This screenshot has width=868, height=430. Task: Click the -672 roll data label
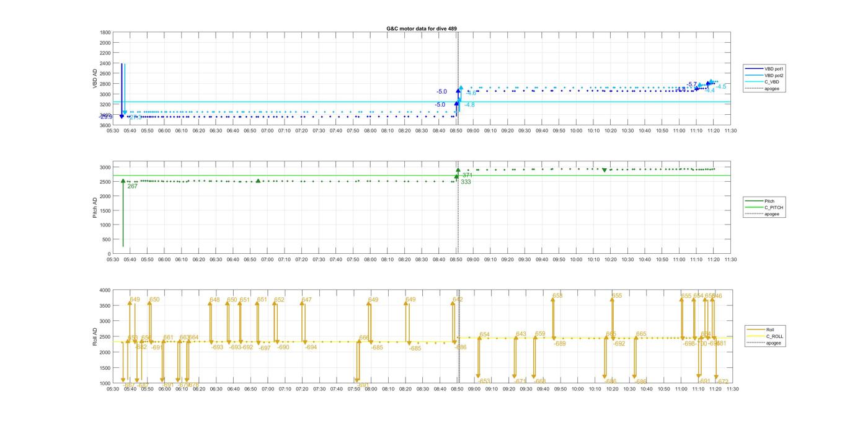(722, 382)
